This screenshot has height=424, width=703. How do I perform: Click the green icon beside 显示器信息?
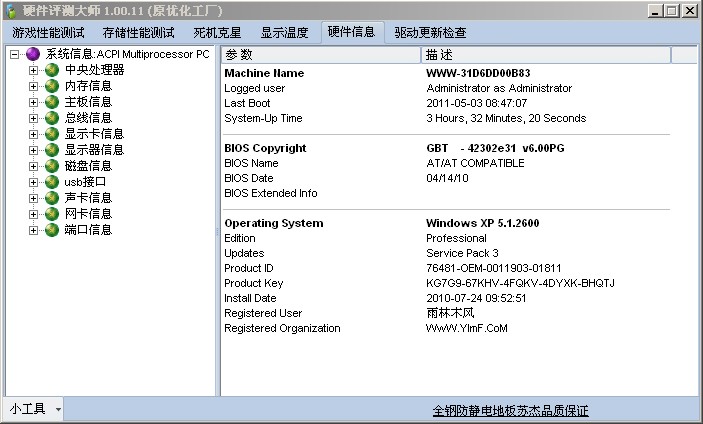[52, 150]
